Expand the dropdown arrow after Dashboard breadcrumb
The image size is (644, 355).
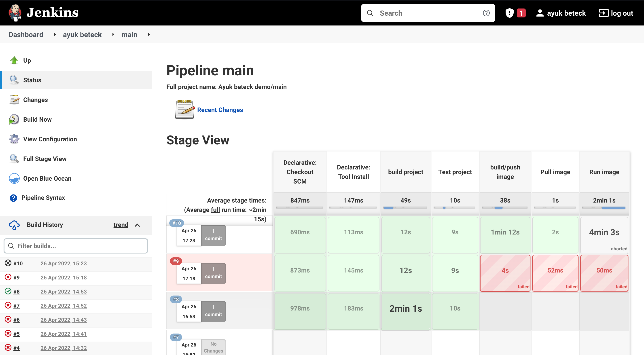click(55, 34)
